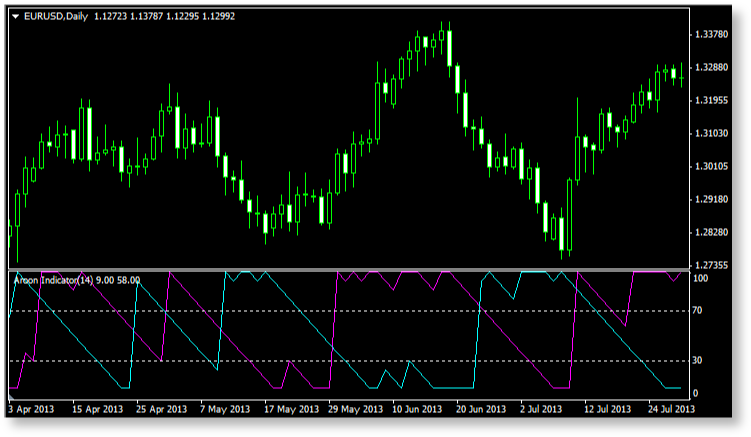Click the 0 level on indicator scale

click(x=696, y=393)
